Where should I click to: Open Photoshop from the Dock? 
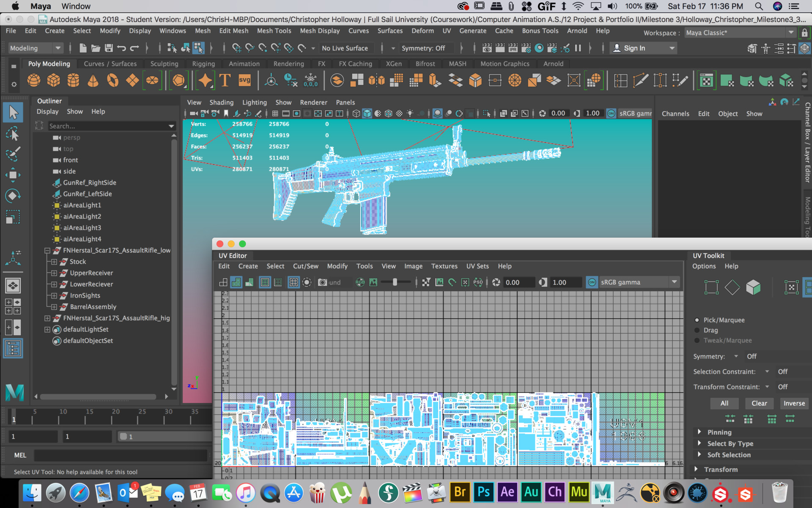(483, 492)
